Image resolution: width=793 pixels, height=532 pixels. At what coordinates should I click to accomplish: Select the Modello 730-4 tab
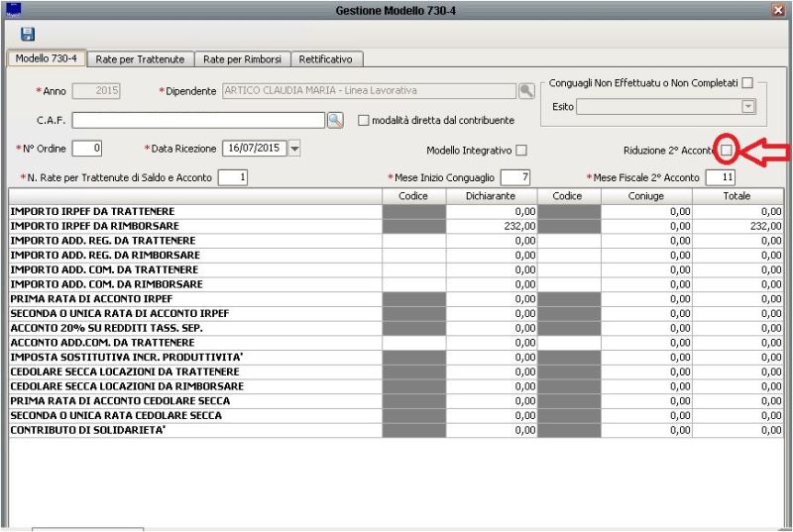(46, 59)
